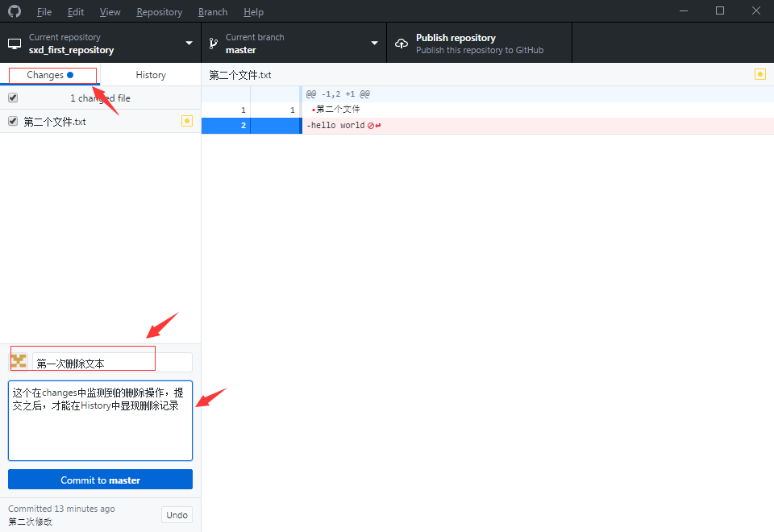774x532 pixels.
Task: Click the 第二个文件.txt row in changes list
Action: 100,121
